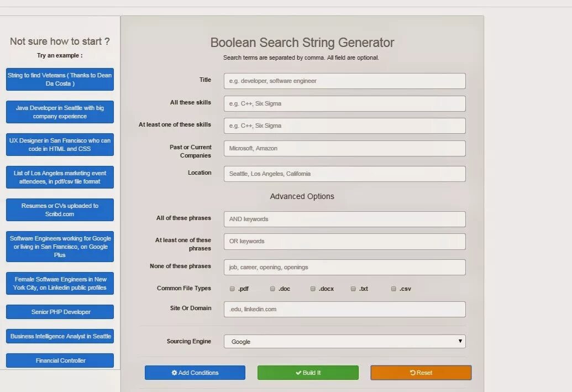Toggle the .txt file type checkbox
The width and height of the screenshot is (572, 392).
tap(353, 288)
